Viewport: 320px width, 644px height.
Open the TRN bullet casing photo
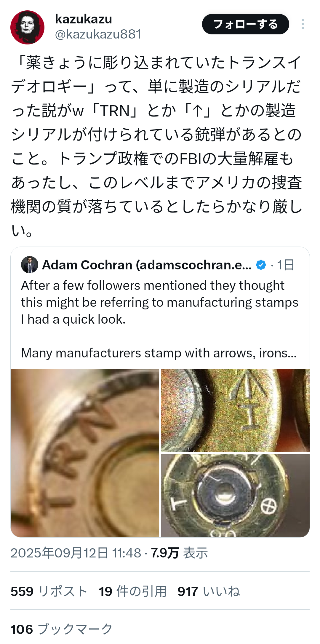coord(85,453)
